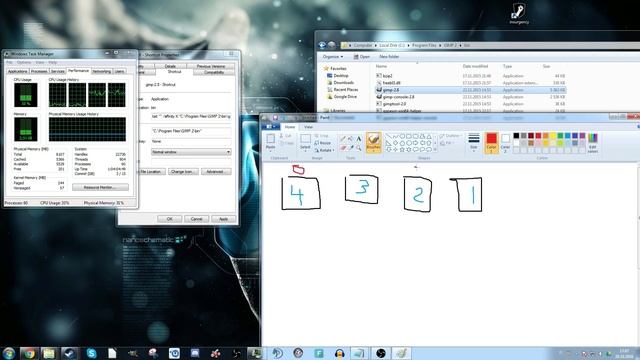Open the Select dropdown in Paint

pyautogui.click(x=305, y=142)
